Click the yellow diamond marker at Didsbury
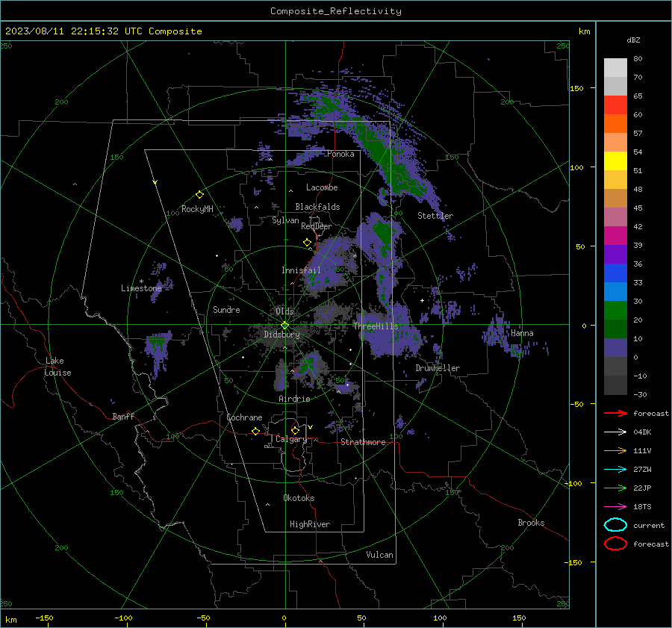This screenshot has width=672, height=628. pos(284,325)
